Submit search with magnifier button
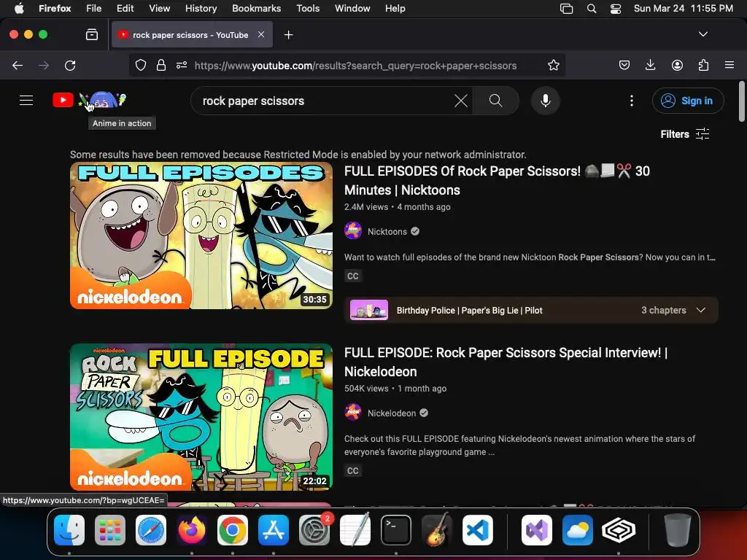 495,101
